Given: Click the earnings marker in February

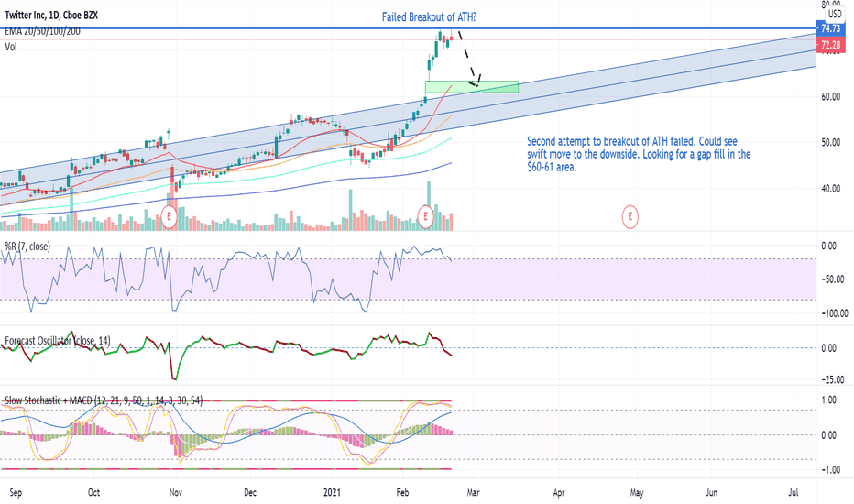Looking at the screenshot, I should [425, 217].
